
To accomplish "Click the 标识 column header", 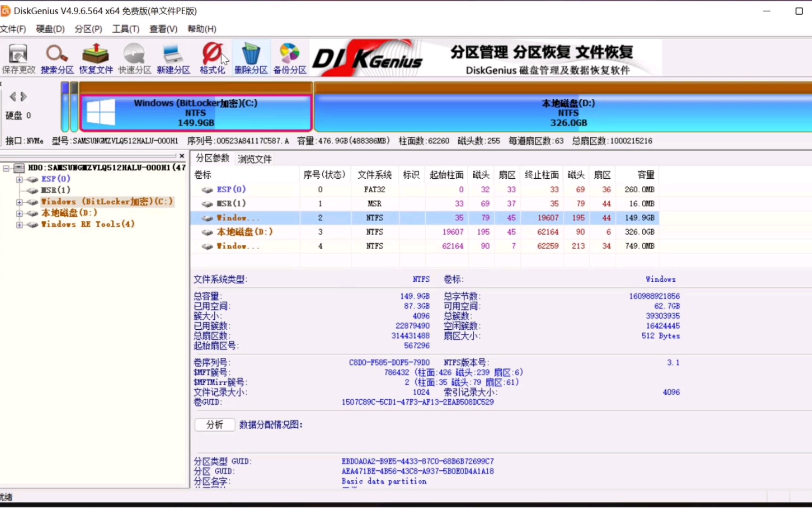I will 411,175.
